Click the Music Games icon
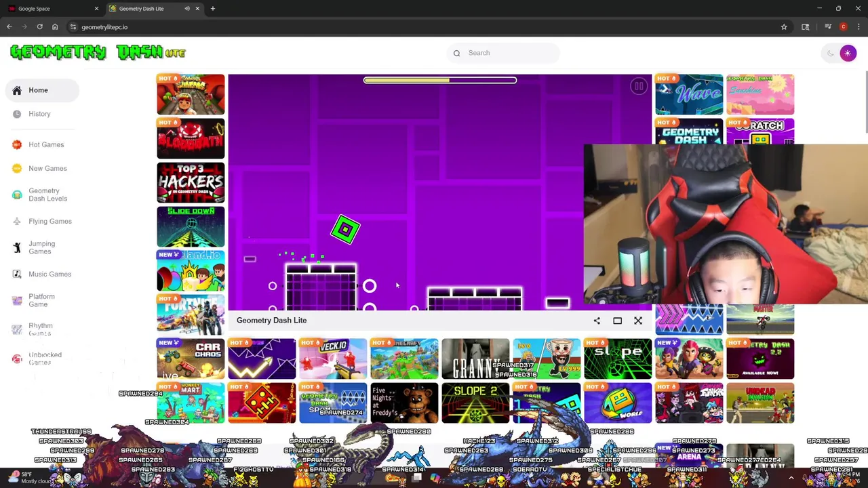The height and width of the screenshot is (488, 868). tap(17, 274)
